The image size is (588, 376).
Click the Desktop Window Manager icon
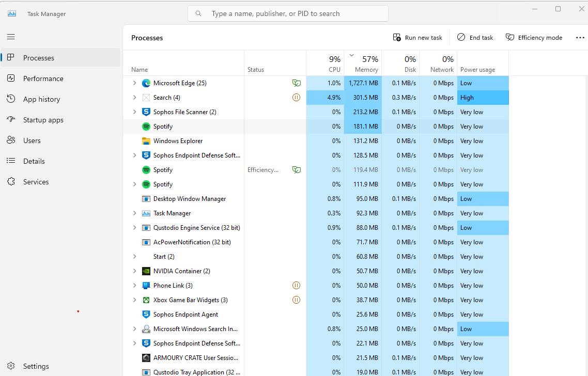pyautogui.click(x=146, y=199)
